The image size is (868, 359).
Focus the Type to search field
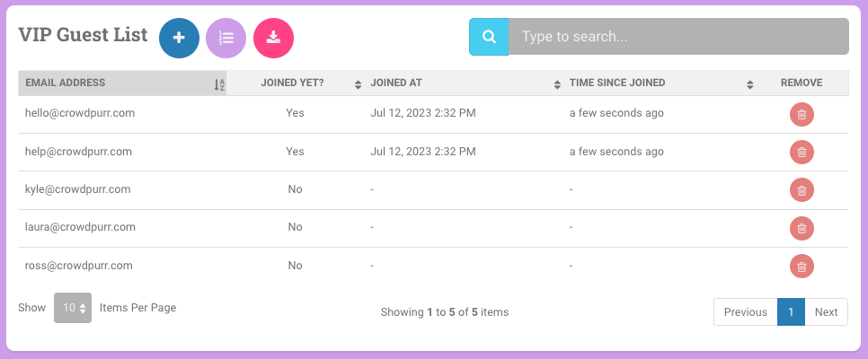pos(678,37)
